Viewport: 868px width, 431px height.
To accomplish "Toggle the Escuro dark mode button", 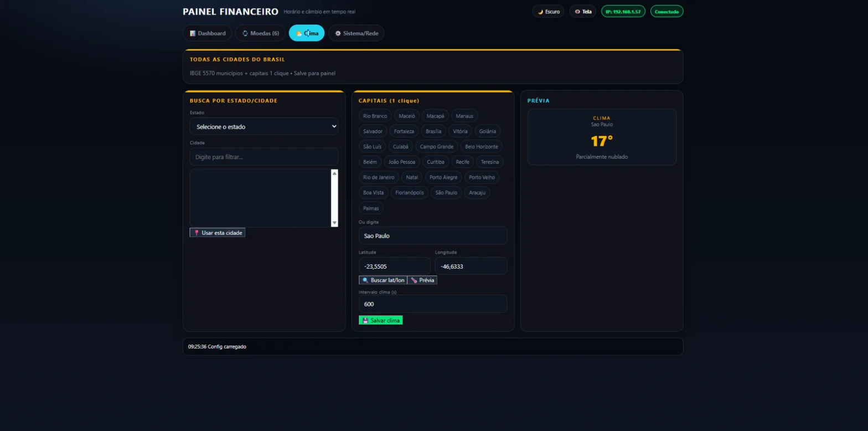I will point(548,11).
